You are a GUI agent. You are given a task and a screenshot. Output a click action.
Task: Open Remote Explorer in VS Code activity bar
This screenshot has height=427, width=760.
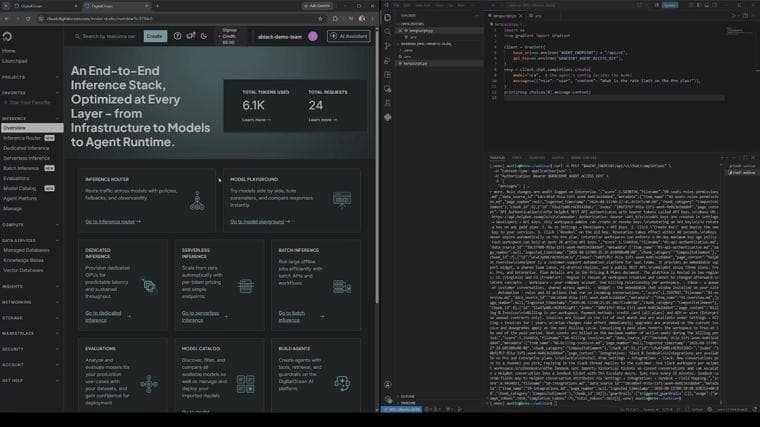coord(388,89)
